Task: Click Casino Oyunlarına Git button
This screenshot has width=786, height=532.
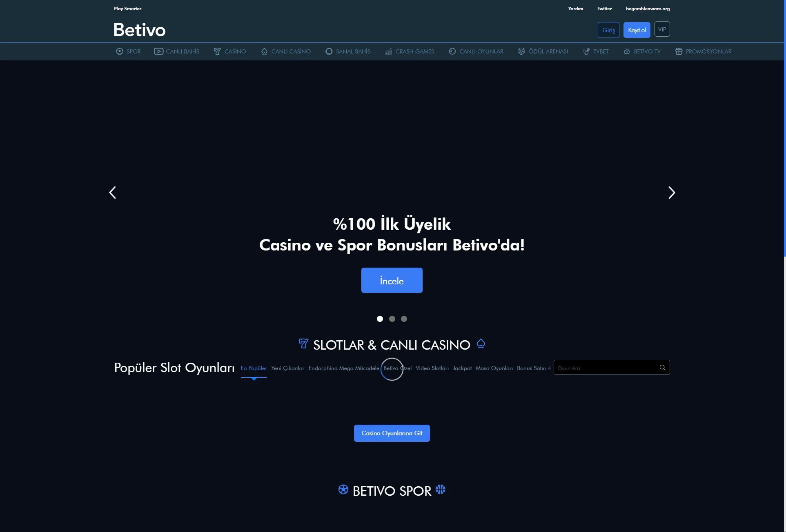Action: coord(392,433)
